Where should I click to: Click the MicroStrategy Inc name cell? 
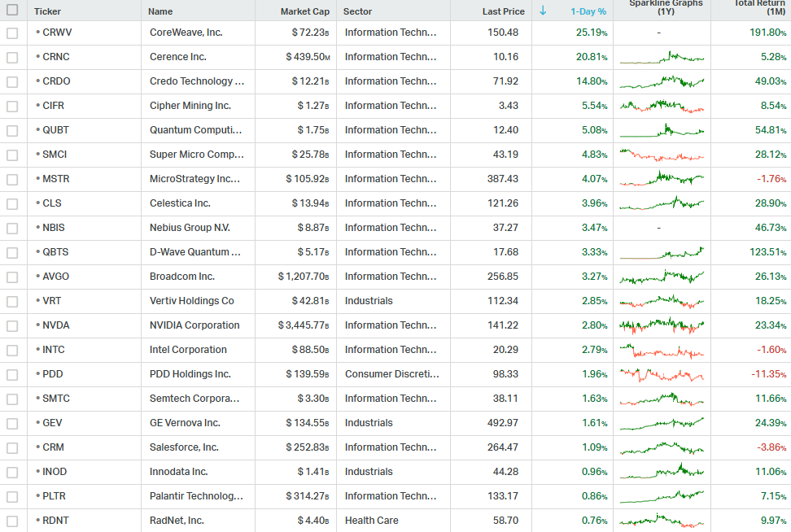tap(194, 178)
